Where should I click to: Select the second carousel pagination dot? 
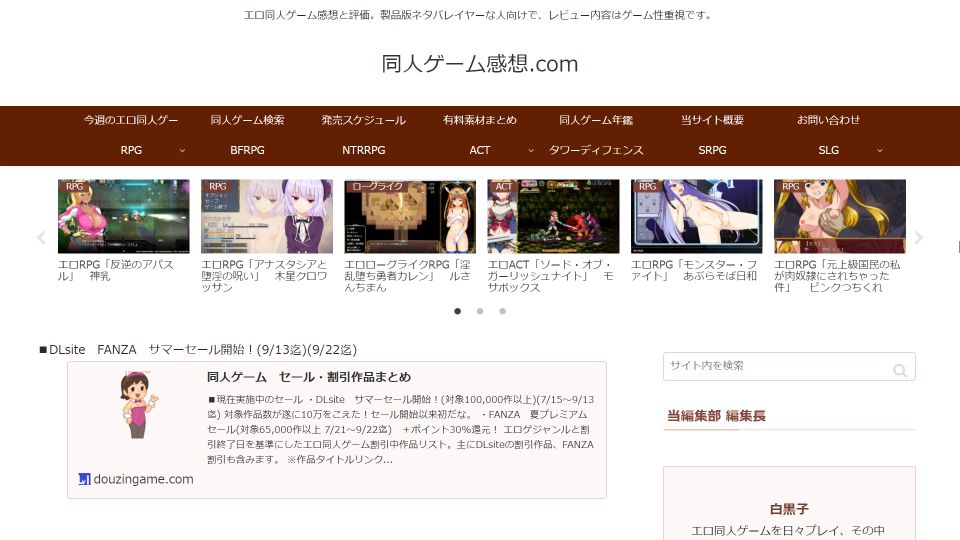coord(480,311)
